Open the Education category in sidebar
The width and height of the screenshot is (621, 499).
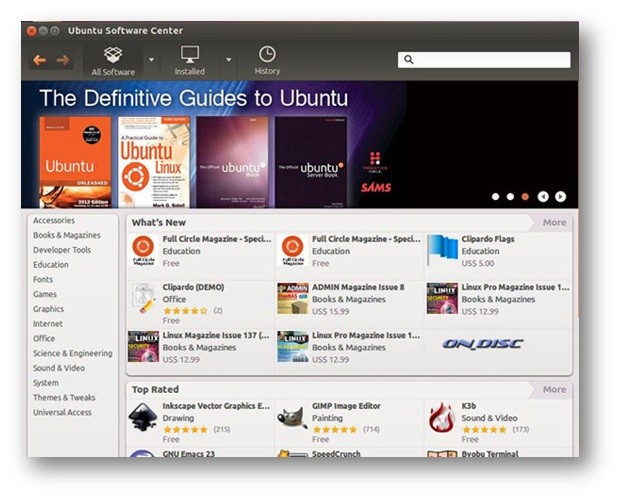51,265
